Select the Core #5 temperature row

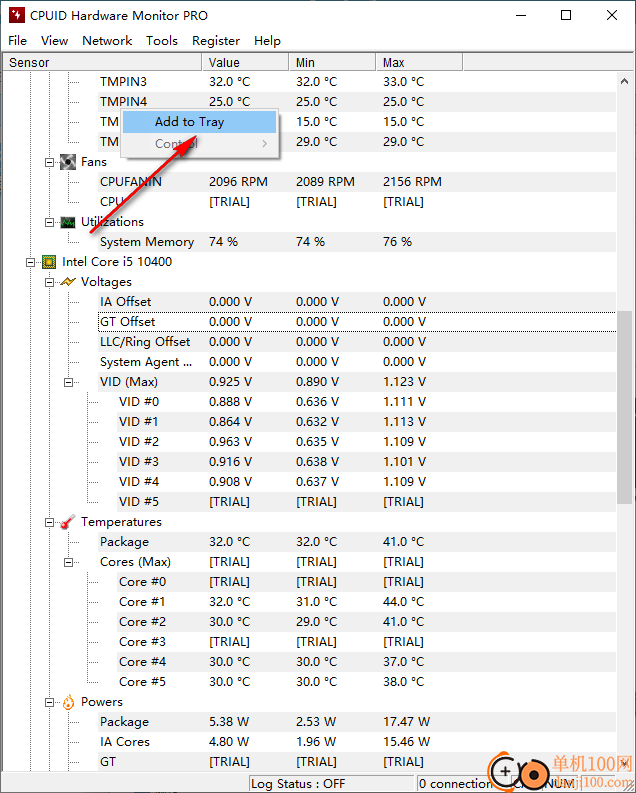(367, 682)
